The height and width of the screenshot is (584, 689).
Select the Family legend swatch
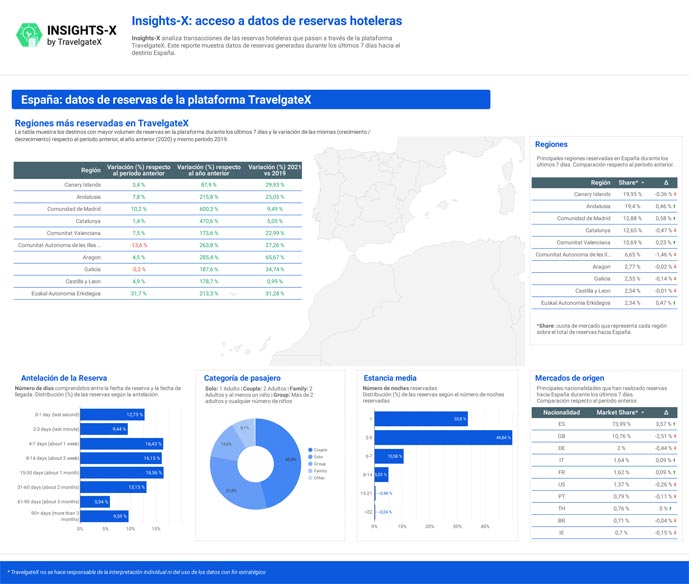tap(310, 471)
